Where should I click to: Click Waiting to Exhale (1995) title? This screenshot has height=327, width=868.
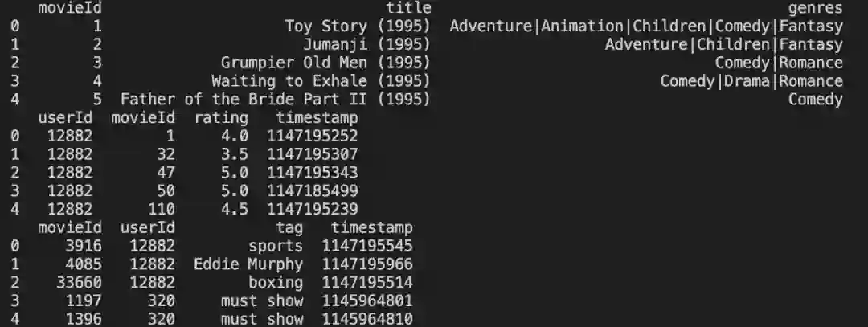[321, 81]
